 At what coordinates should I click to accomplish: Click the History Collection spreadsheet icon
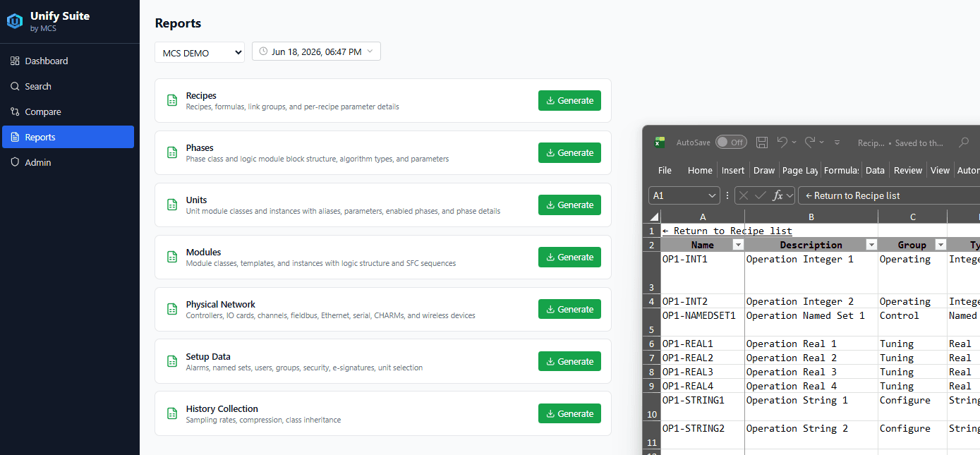click(172, 413)
